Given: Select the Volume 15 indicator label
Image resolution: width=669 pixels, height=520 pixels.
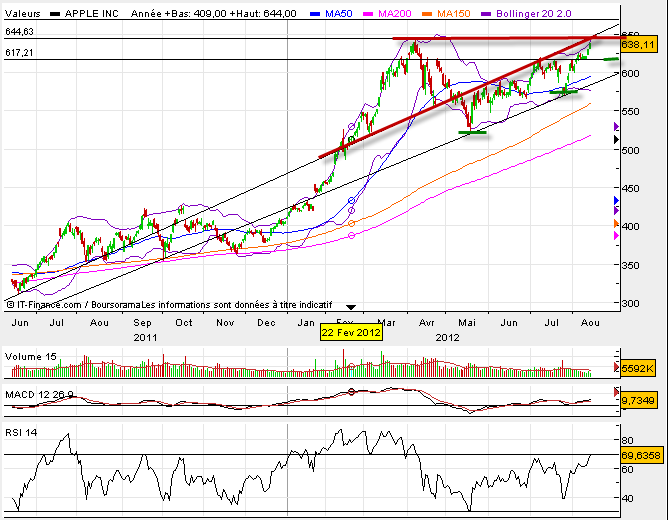Looking at the screenshot, I should click(30, 354).
